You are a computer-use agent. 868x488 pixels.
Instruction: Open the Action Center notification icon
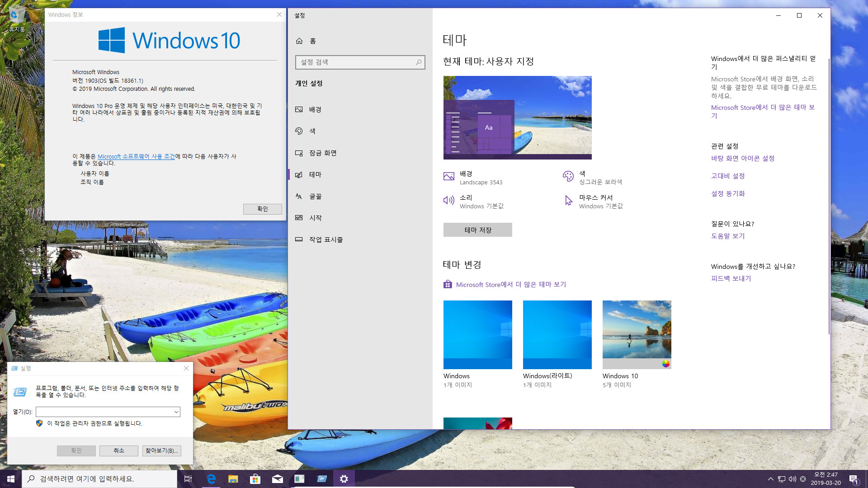pyautogui.click(x=854, y=479)
